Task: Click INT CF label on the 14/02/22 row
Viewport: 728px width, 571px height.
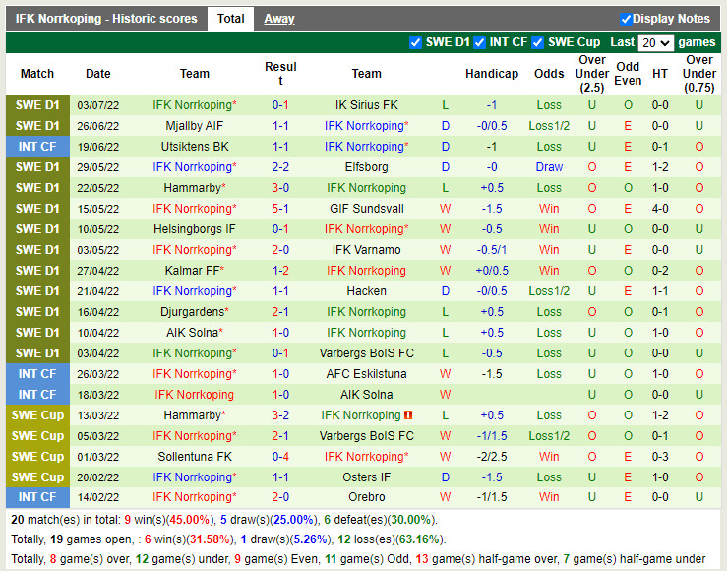Action: click(37, 497)
